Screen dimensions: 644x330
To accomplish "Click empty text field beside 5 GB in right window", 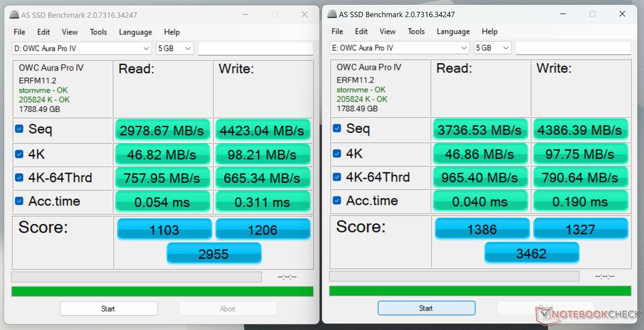I will coord(573,48).
